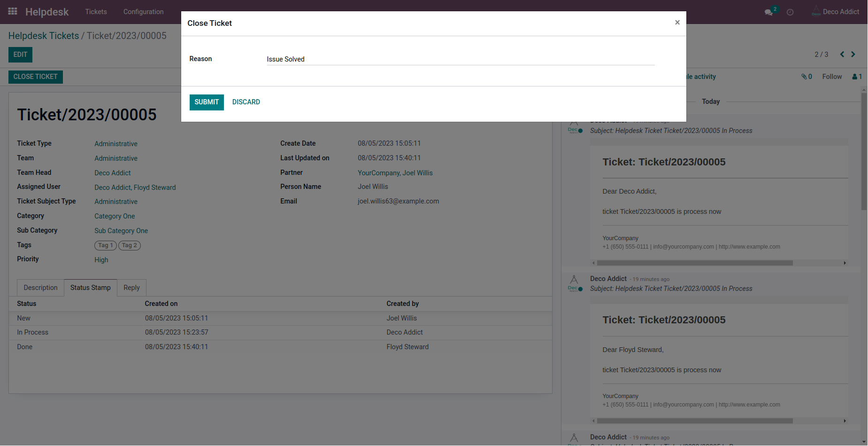The height and width of the screenshot is (446, 868).
Task: Click Person Name Joel Willis value
Action: pos(373,187)
